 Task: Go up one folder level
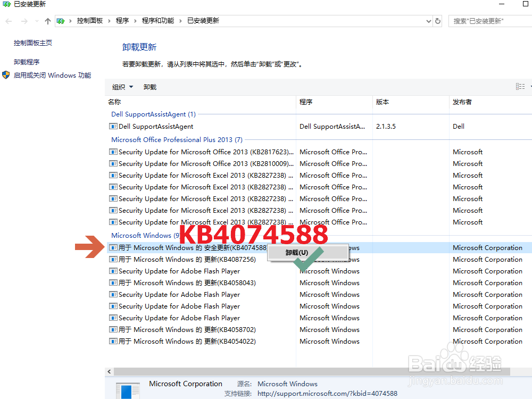(48, 21)
